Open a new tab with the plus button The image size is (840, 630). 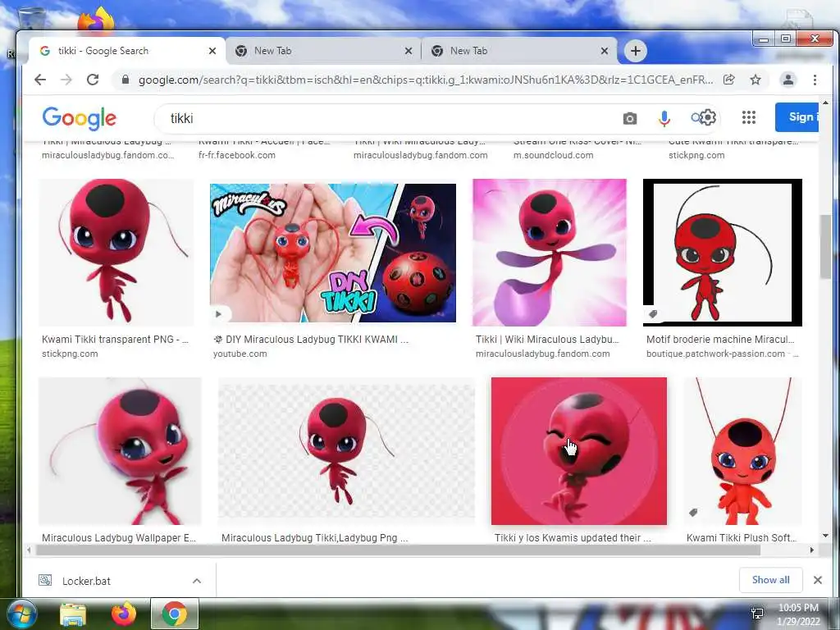636,51
